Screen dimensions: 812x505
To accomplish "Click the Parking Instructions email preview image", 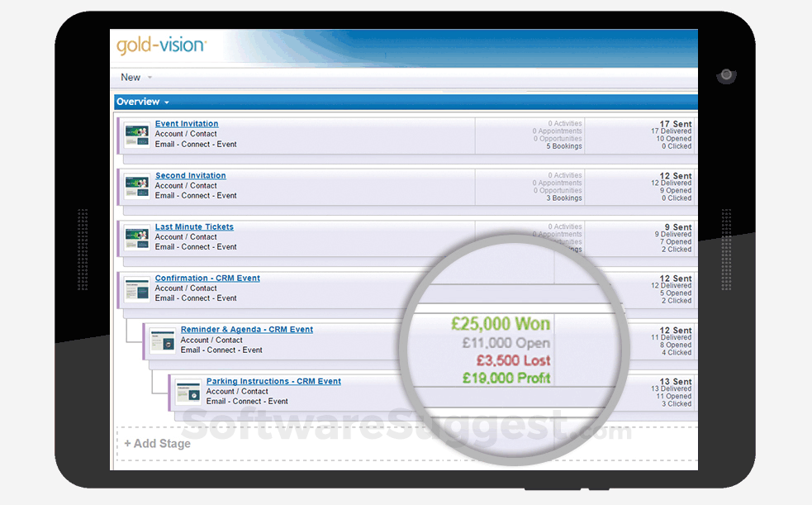I will pos(188,391).
